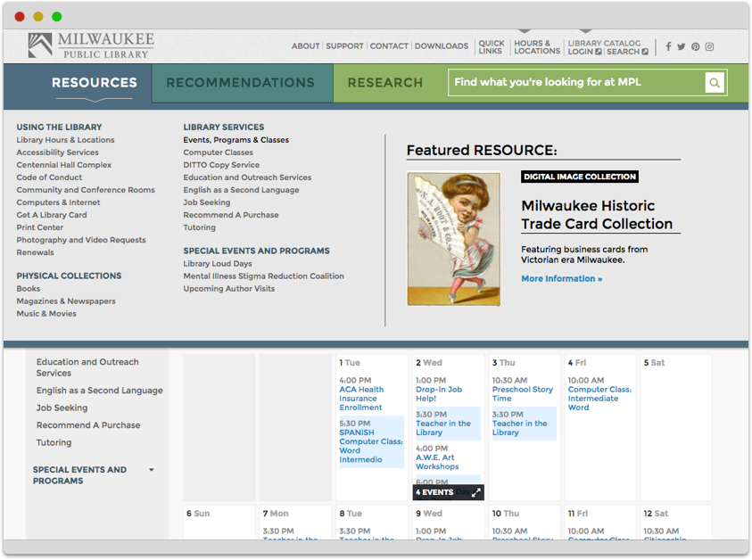
Task: Switch to the Recommendations tab
Action: coord(240,83)
